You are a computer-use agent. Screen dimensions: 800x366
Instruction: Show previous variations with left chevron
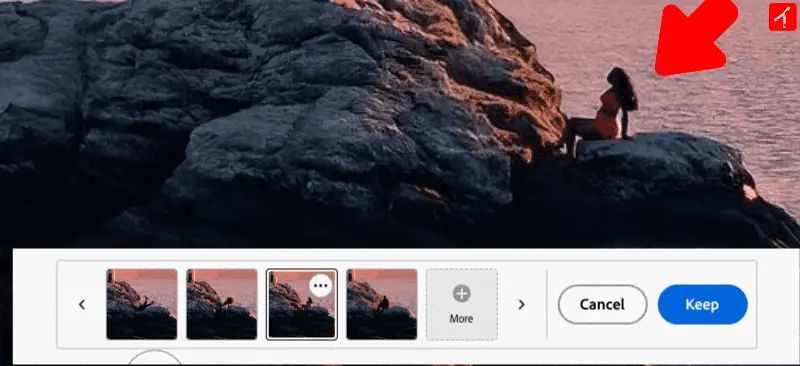point(82,304)
